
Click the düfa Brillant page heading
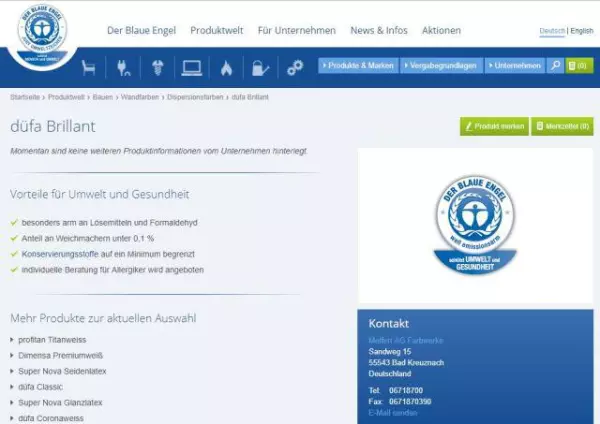[53, 126]
